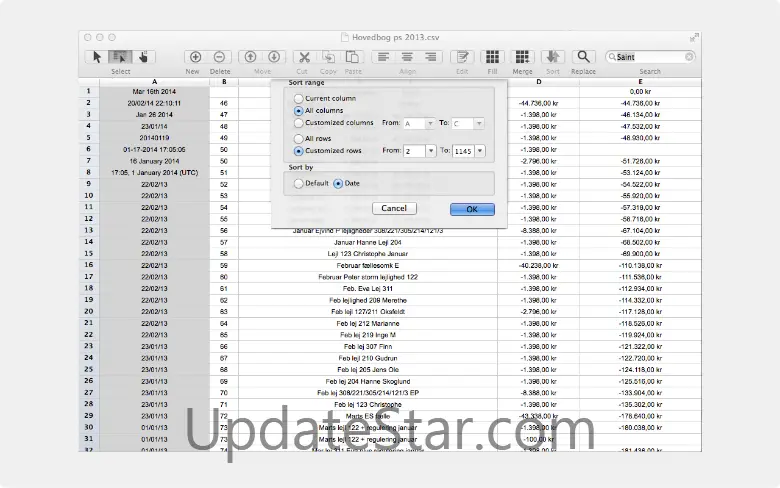Screen dimensions: 780x488
Task: Confirm sort with OK button
Action: (472, 209)
